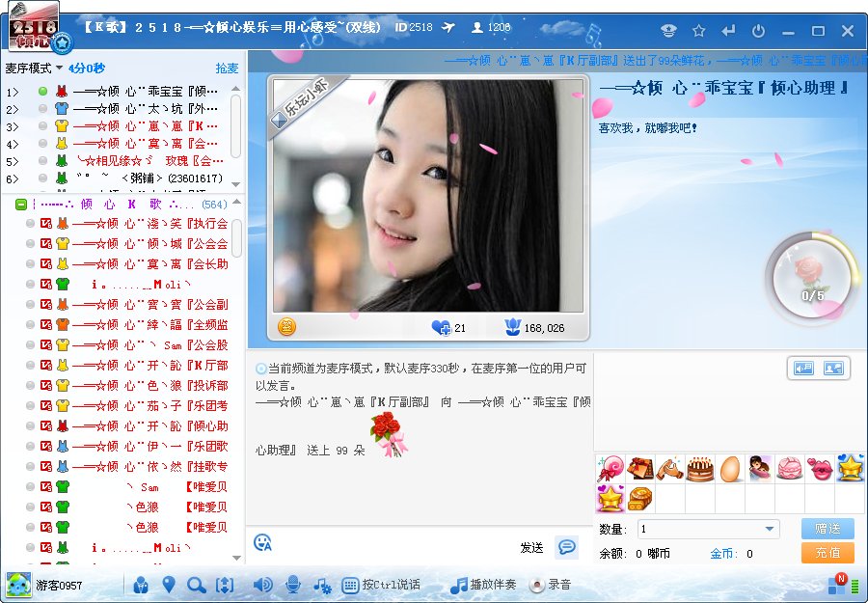868x603 pixels.
Task: Click the microphone icon in bottom toolbar
Action: tap(293, 585)
